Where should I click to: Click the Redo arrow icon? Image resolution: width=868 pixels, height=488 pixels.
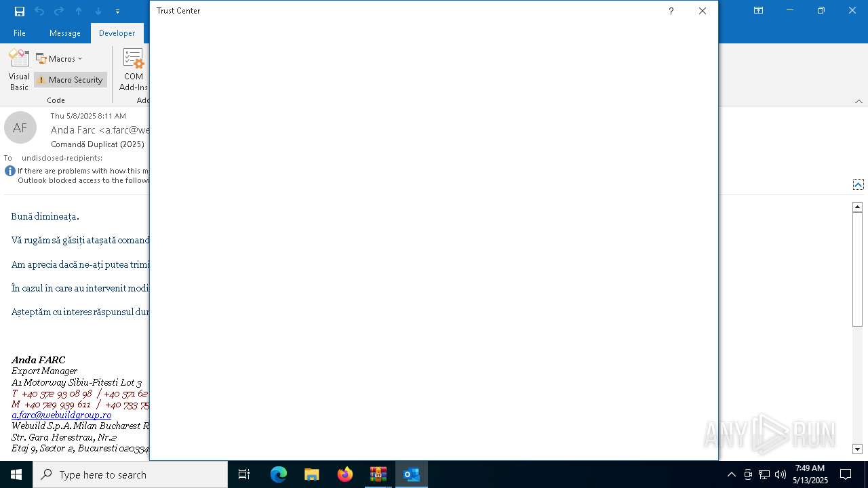pyautogui.click(x=59, y=11)
